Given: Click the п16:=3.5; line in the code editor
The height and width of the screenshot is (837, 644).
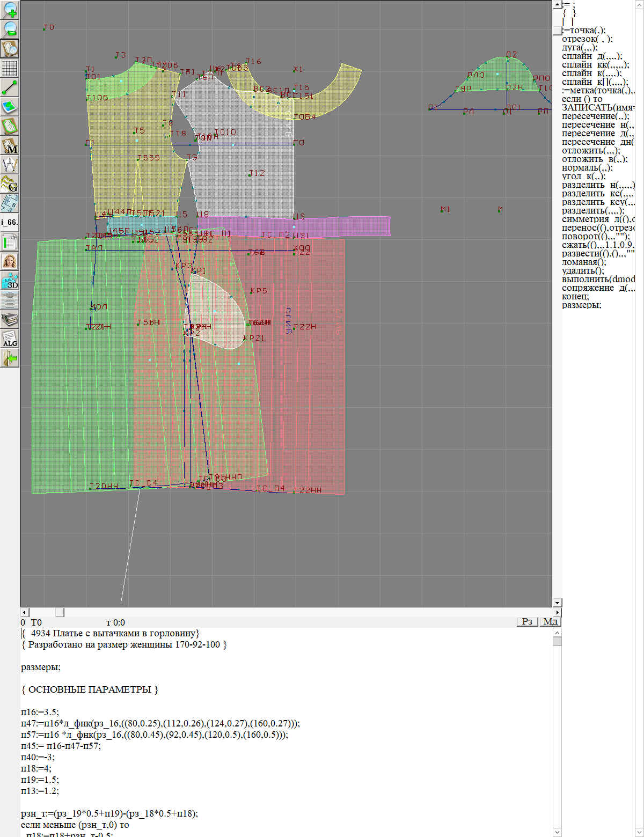Looking at the screenshot, I should click(40, 713).
